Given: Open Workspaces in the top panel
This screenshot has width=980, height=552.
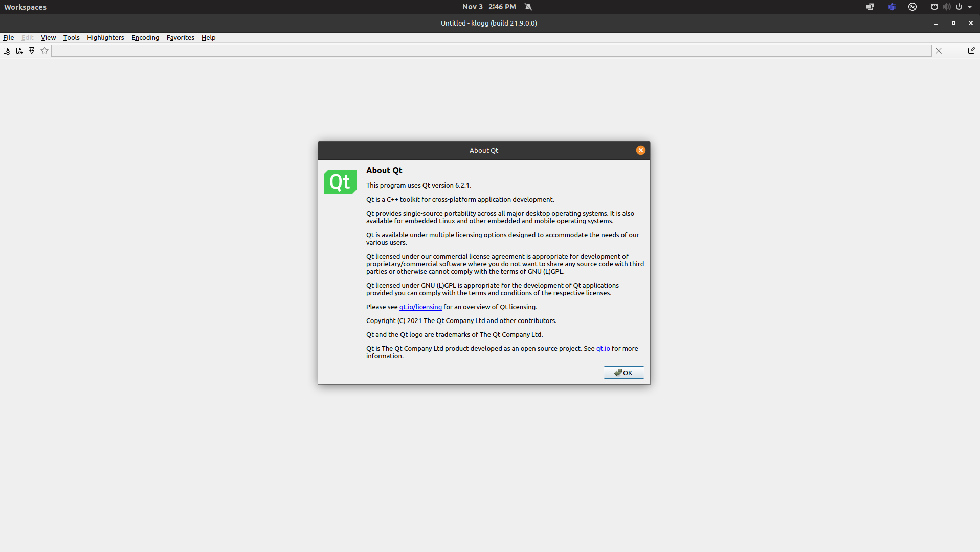Looking at the screenshot, I should point(25,7).
